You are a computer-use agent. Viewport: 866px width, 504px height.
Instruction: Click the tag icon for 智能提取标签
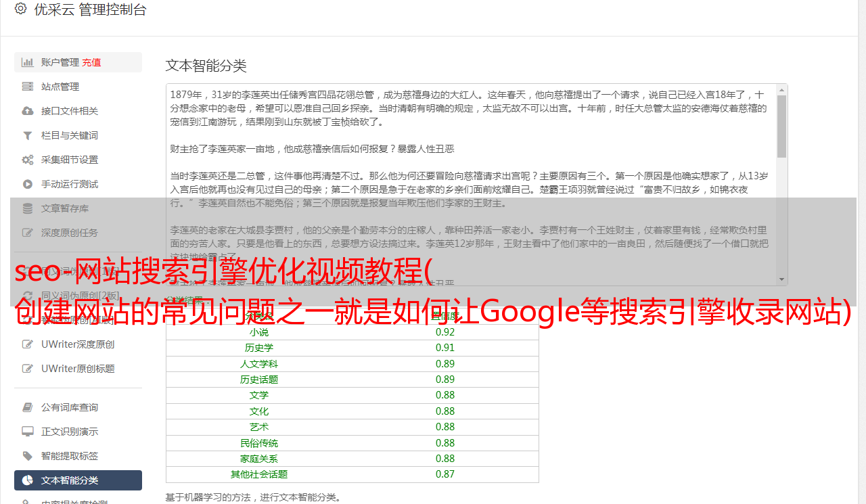point(28,456)
